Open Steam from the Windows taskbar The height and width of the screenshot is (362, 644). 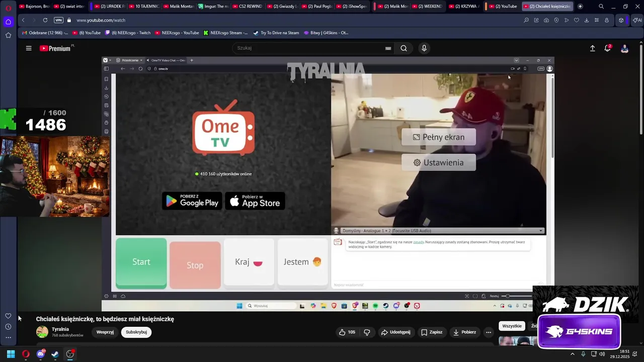coord(55,354)
